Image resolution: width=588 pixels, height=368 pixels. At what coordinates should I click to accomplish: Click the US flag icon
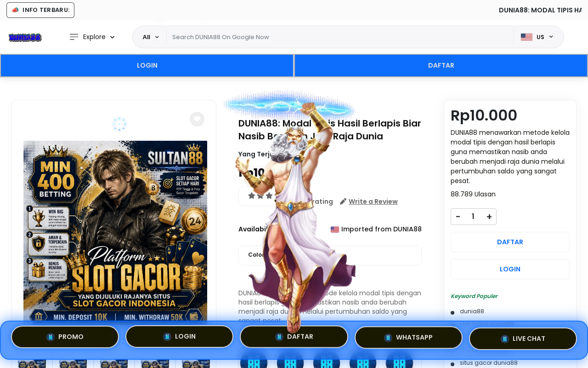526,37
